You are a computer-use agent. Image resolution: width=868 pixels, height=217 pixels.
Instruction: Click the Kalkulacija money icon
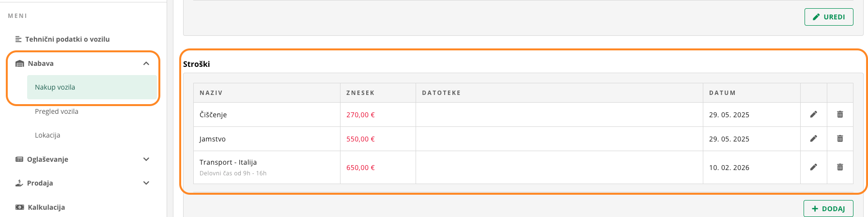tap(19, 207)
